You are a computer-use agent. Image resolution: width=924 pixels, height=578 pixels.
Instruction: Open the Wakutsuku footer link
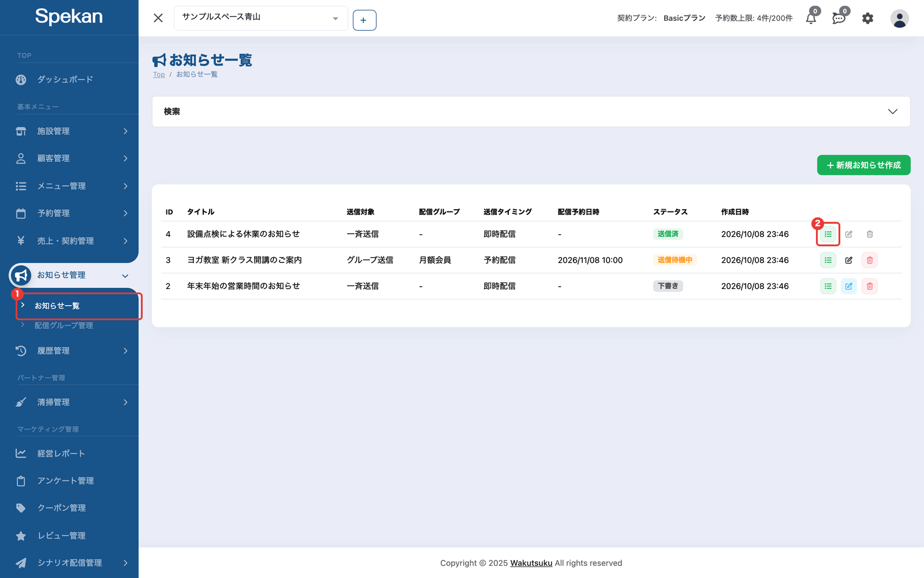coord(531,563)
